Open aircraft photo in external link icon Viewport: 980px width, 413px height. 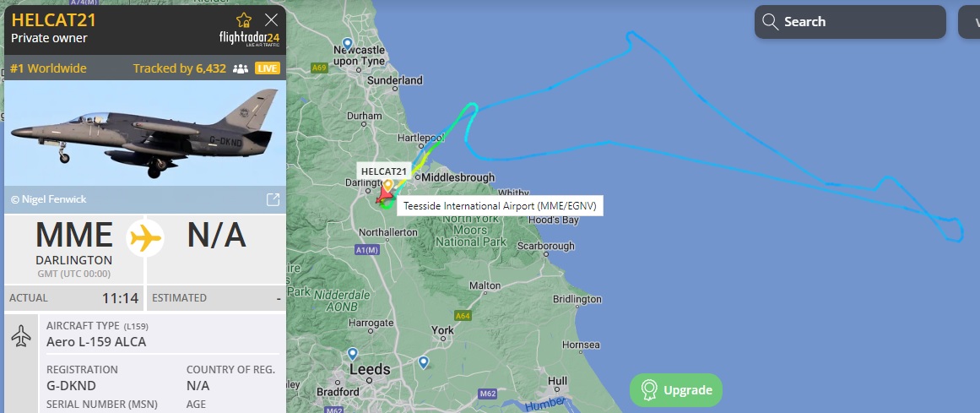click(x=273, y=199)
